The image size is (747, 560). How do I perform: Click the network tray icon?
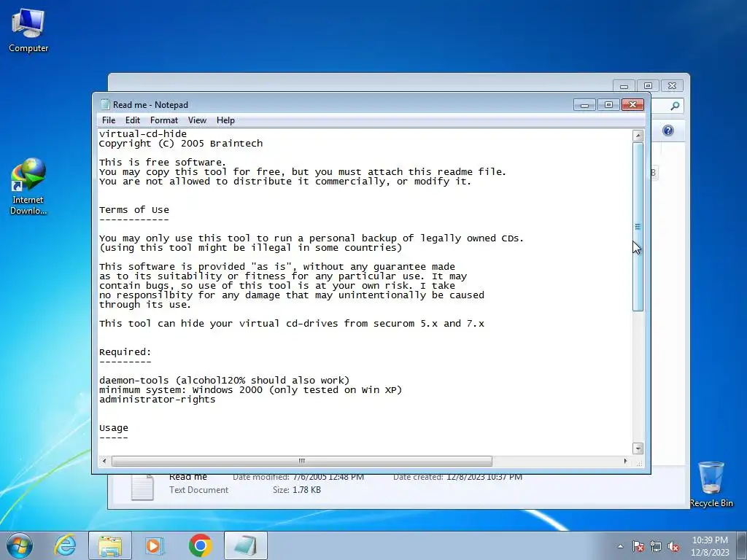656,546
